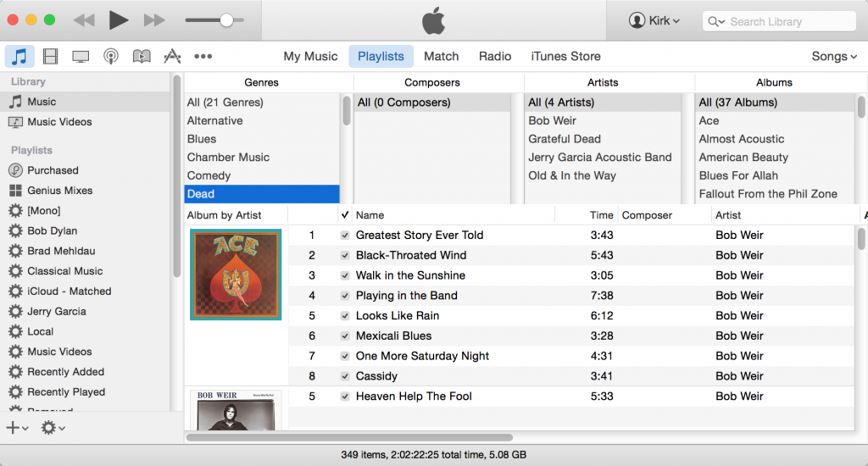Sort by Album by Artist header
868x466 pixels.
point(236,215)
